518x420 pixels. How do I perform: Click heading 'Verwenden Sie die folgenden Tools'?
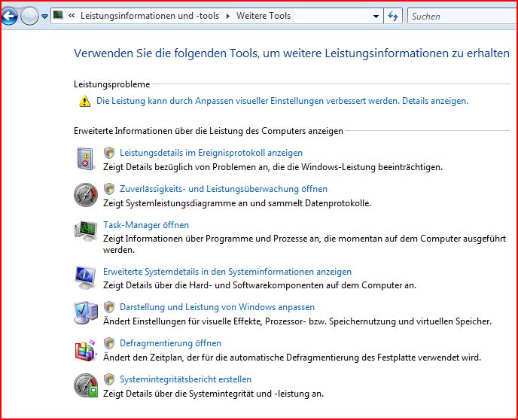pos(291,53)
